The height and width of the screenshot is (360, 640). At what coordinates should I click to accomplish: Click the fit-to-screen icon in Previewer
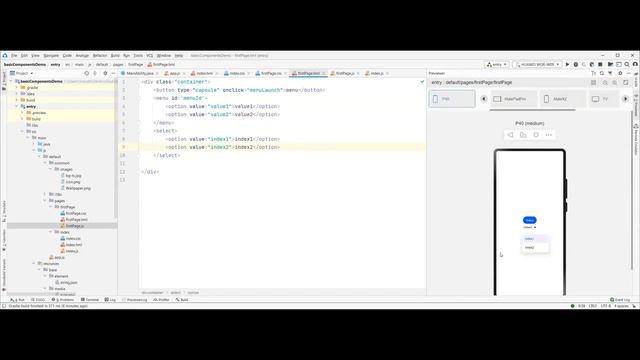click(626, 82)
